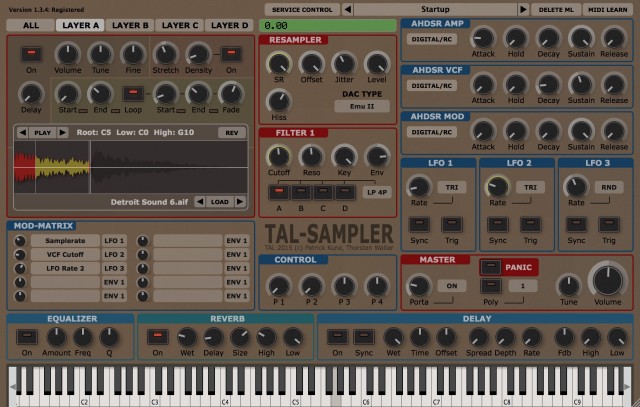
Task: Click the AHDSR Amp Attack knob
Action: coord(483,39)
